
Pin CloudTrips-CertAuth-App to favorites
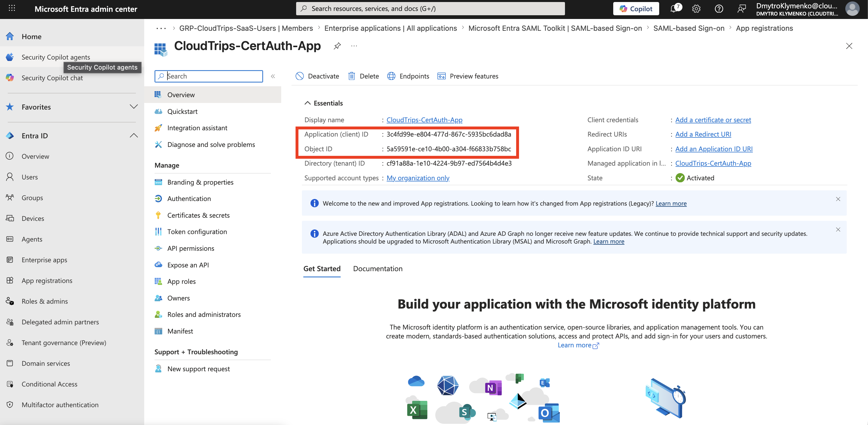point(337,46)
